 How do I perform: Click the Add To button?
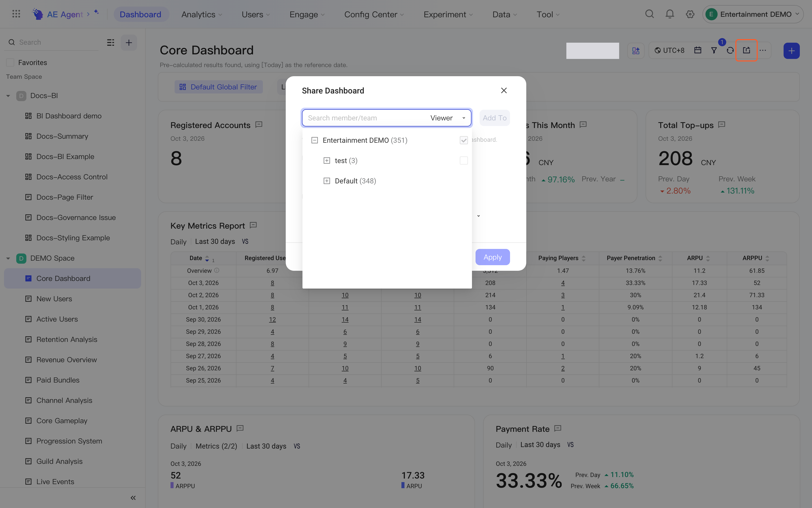pos(495,118)
